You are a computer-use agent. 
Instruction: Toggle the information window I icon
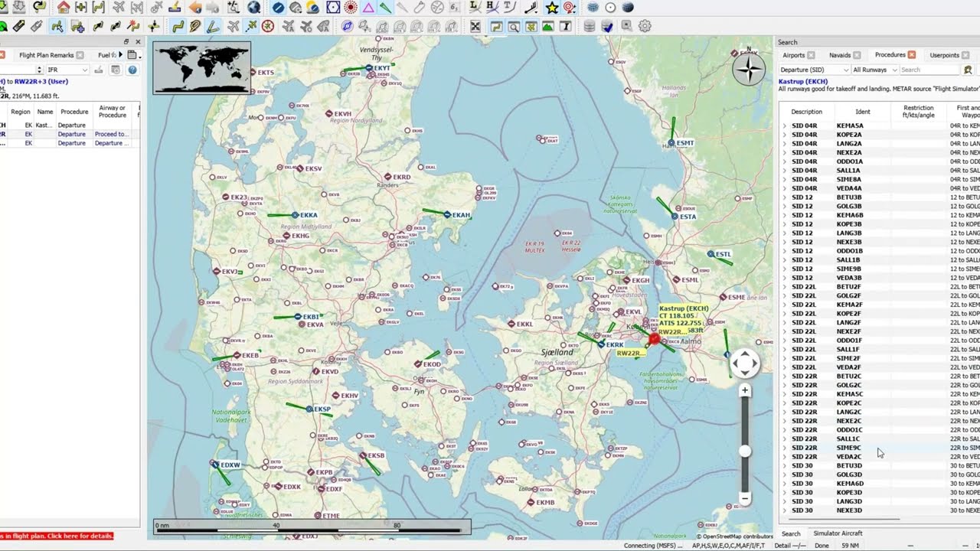pos(566,26)
